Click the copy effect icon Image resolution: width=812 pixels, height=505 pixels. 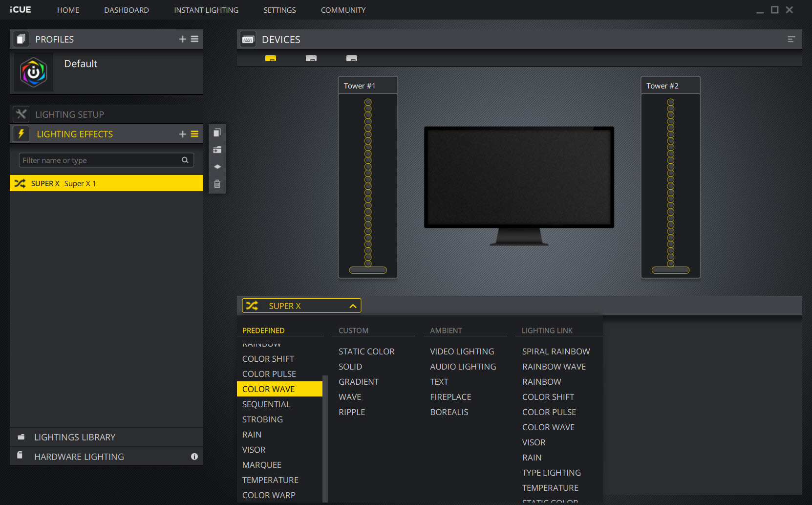(x=217, y=132)
